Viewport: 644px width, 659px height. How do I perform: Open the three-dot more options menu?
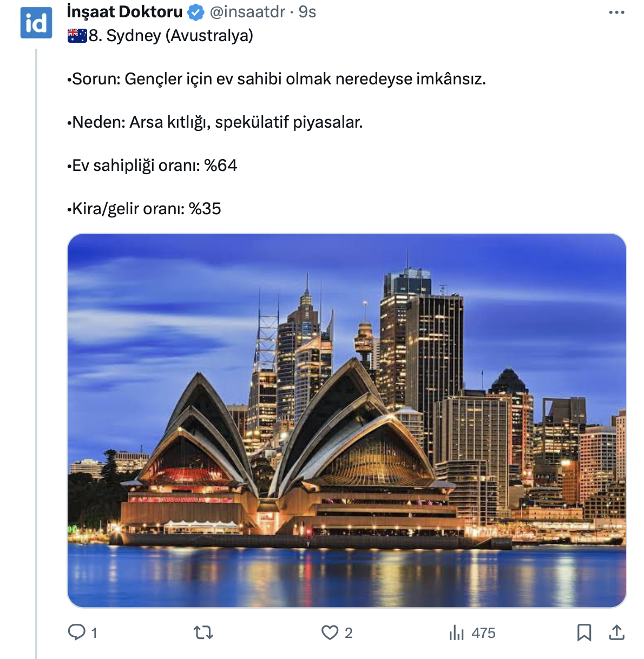coord(616,12)
